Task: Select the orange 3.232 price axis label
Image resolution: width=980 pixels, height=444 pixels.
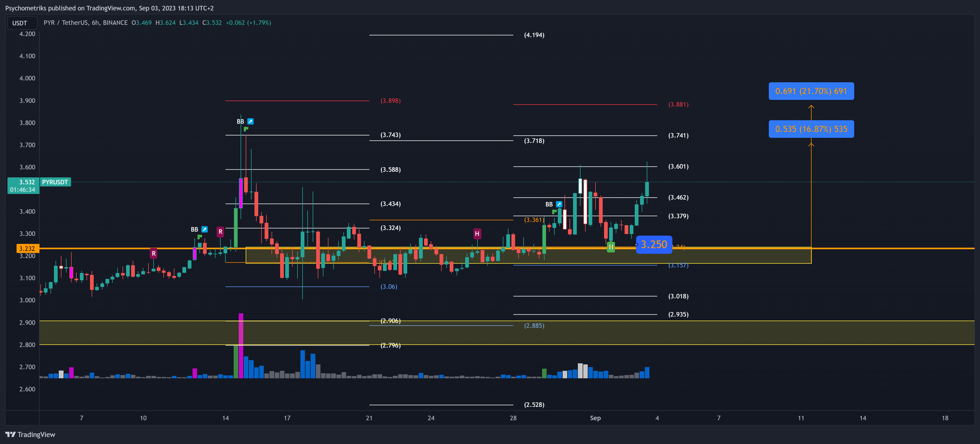Action: (28, 248)
